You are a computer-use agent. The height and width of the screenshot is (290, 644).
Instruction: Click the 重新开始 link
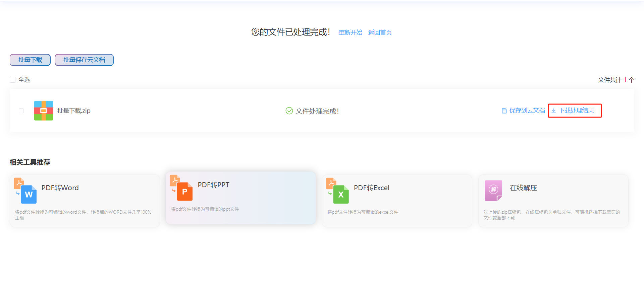click(351, 32)
